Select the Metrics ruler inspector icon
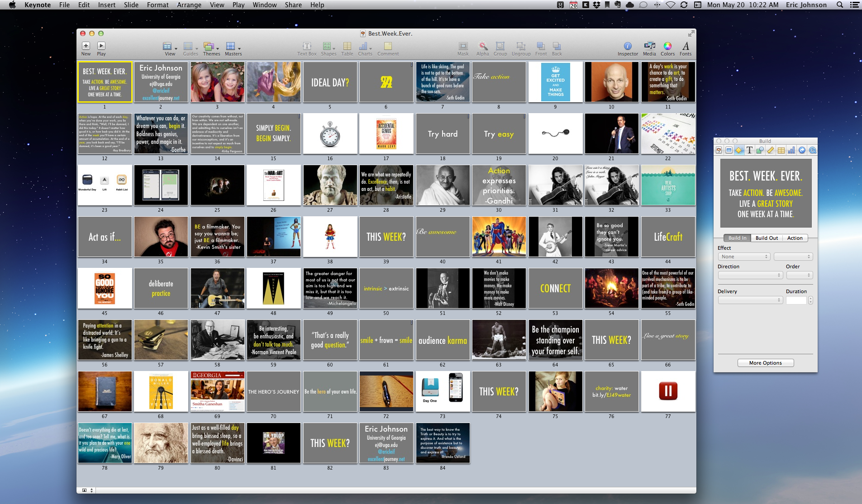Image resolution: width=862 pixels, height=504 pixels. coord(771,150)
